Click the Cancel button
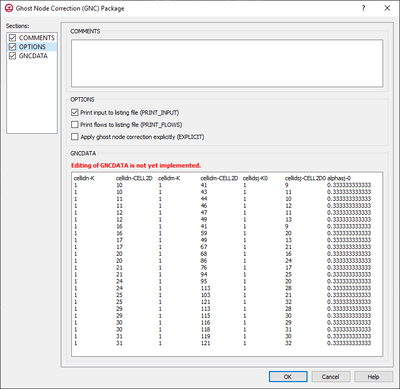The width and height of the screenshot is (400, 389). [330, 377]
